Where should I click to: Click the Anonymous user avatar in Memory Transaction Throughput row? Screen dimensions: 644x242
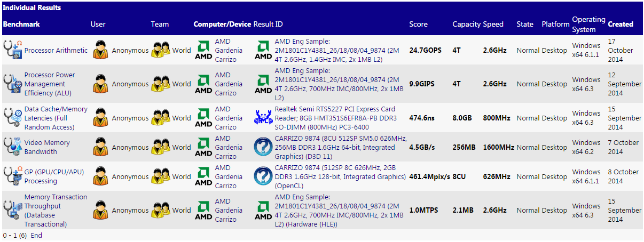pos(100,210)
